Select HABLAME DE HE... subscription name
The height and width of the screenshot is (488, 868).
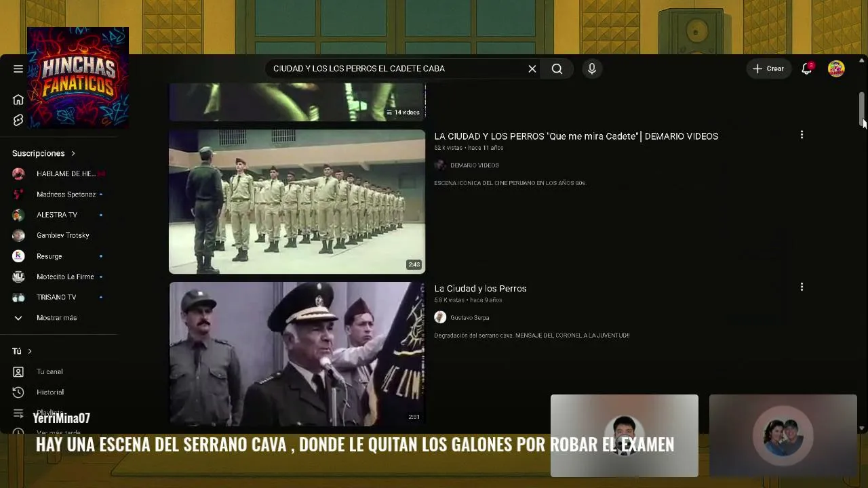[66, 174]
